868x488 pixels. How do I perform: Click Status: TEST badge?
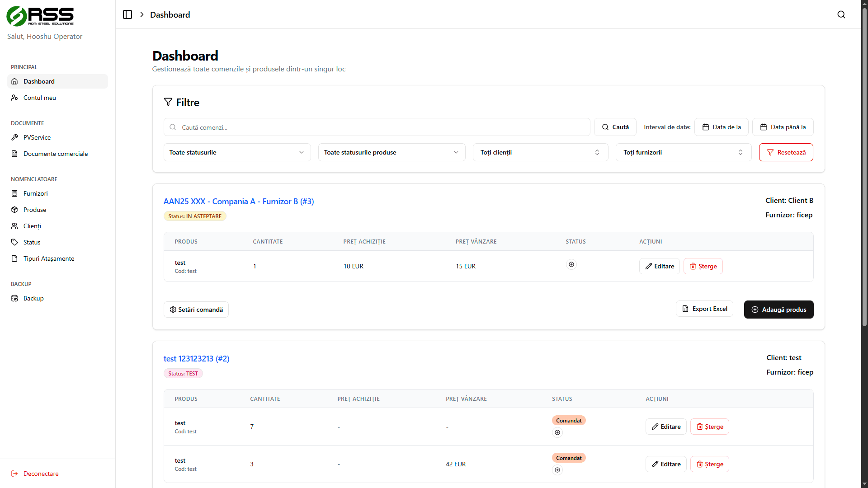click(x=183, y=373)
